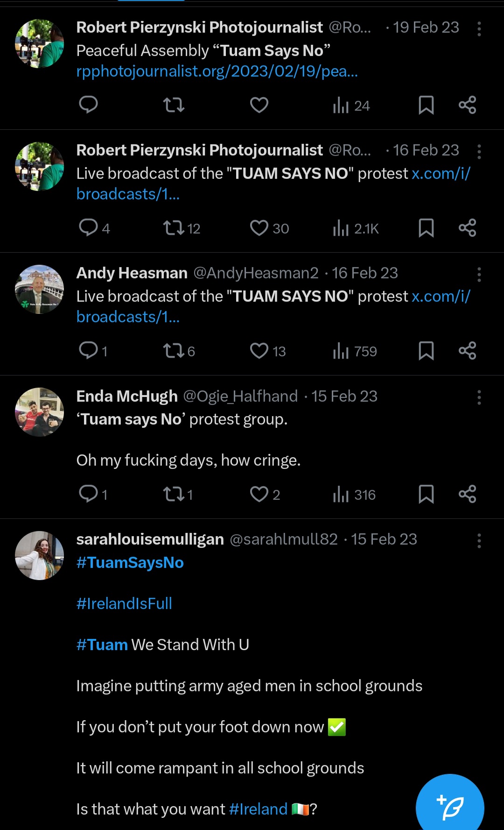Open Enda McHugh's profile picture
This screenshot has height=830, width=504.
tap(40, 412)
